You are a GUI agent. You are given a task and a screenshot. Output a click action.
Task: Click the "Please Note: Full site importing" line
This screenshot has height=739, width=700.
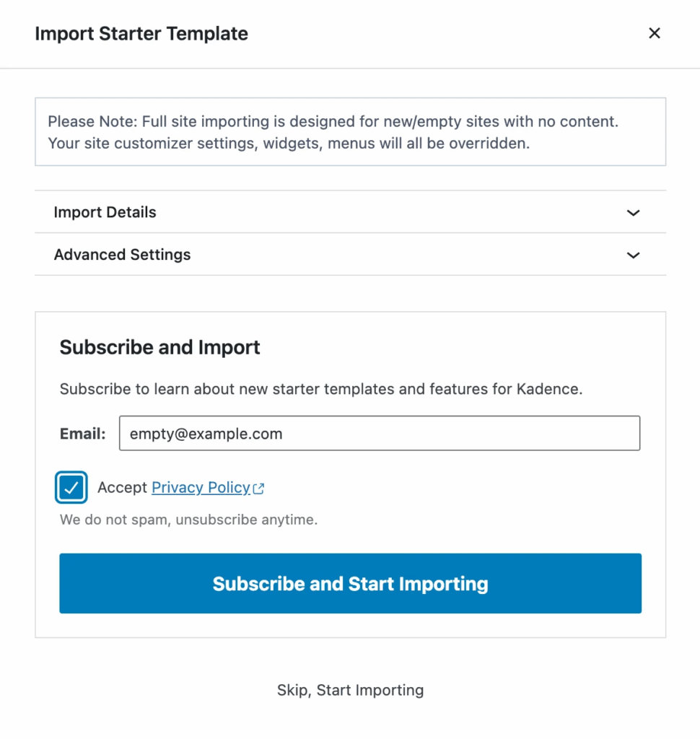point(333,121)
